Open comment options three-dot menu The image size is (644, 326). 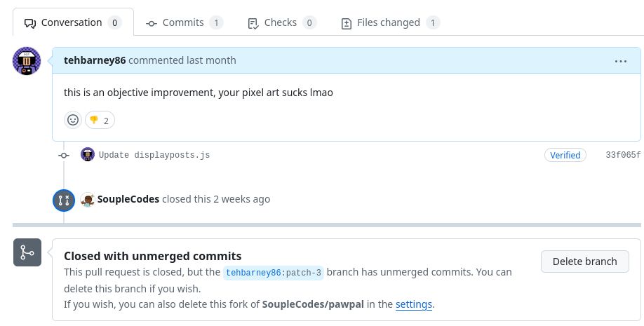click(621, 61)
